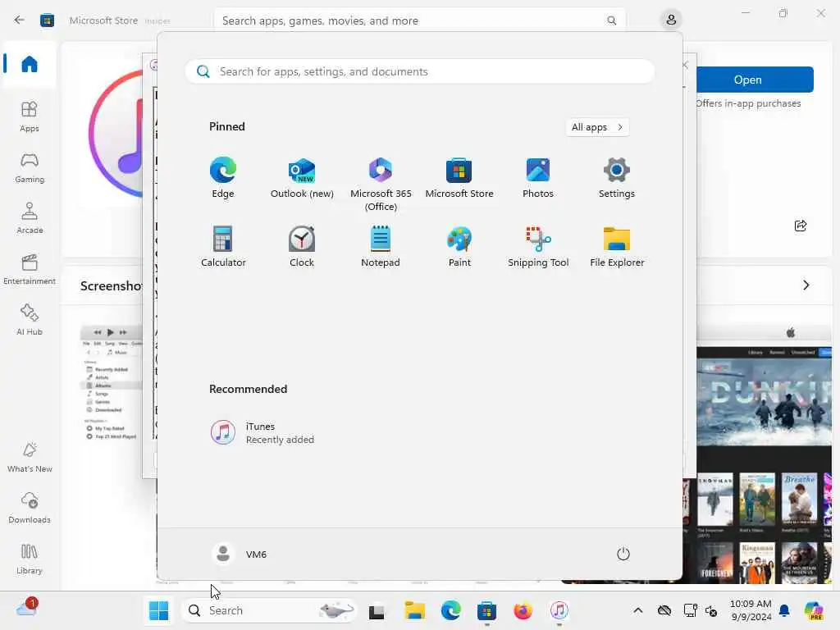Screen dimensions: 840x630
Task: Open Microsoft Edge from the taskbar
Action: click(x=450, y=610)
